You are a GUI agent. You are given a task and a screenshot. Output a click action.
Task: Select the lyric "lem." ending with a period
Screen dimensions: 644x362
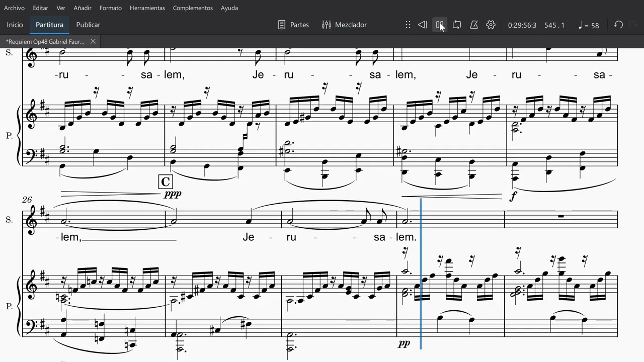pyautogui.click(x=407, y=237)
